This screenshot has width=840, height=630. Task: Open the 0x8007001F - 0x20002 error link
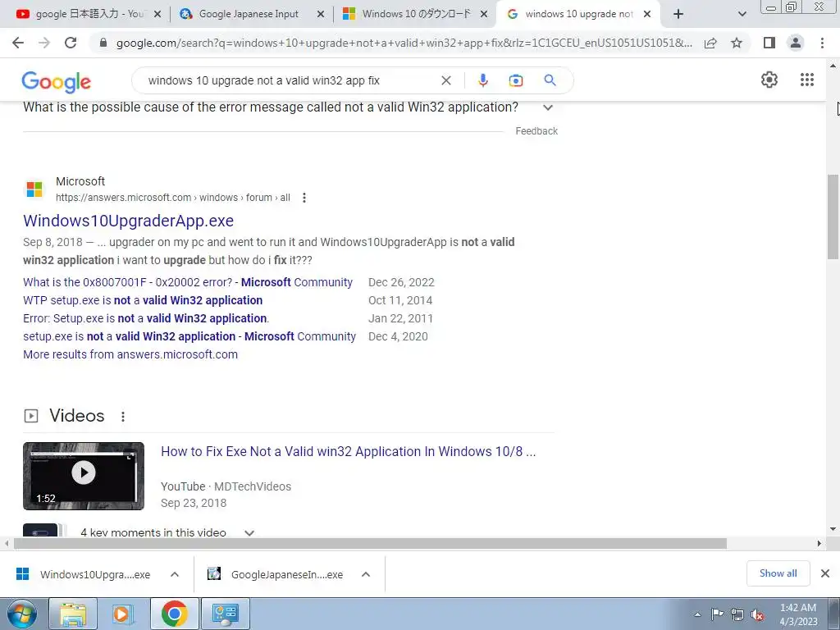click(x=188, y=282)
